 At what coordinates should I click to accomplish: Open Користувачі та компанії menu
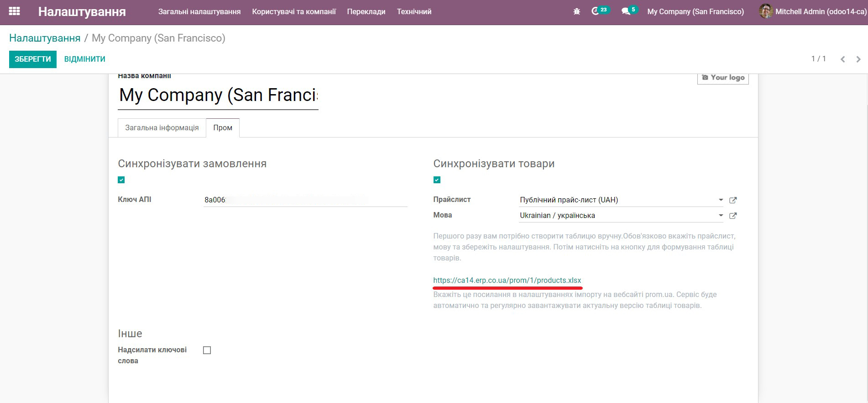coord(294,11)
